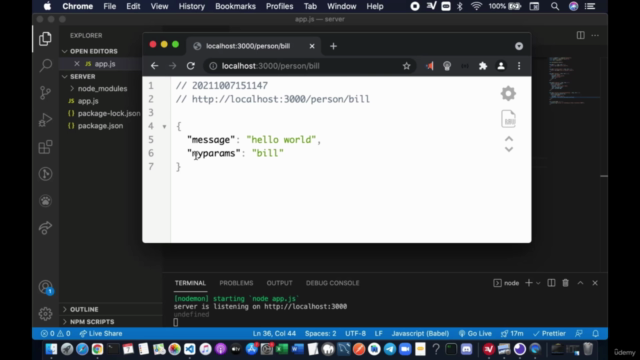Open the Bookmarks menu

pyautogui.click(x=236, y=6)
